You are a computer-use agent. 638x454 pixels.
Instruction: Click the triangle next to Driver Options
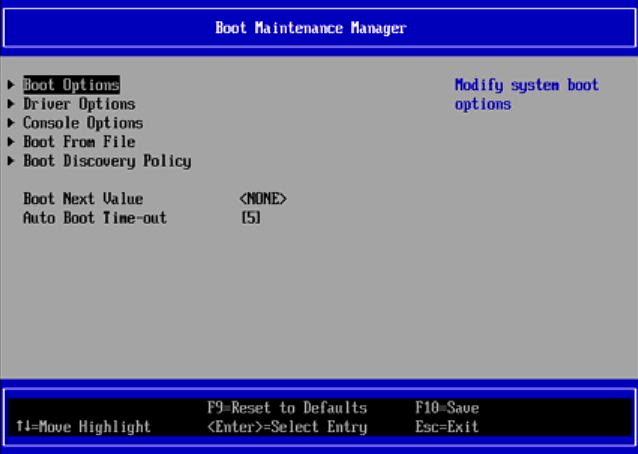(x=11, y=104)
